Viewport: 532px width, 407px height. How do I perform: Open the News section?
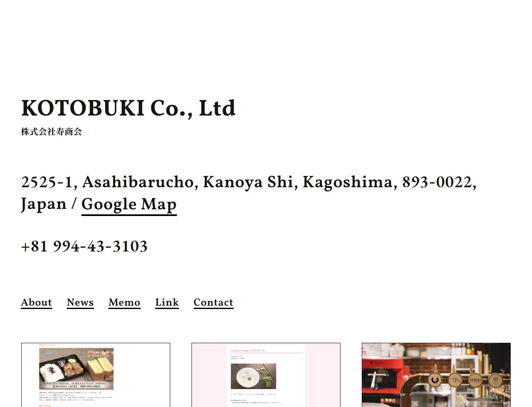click(x=80, y=303)
